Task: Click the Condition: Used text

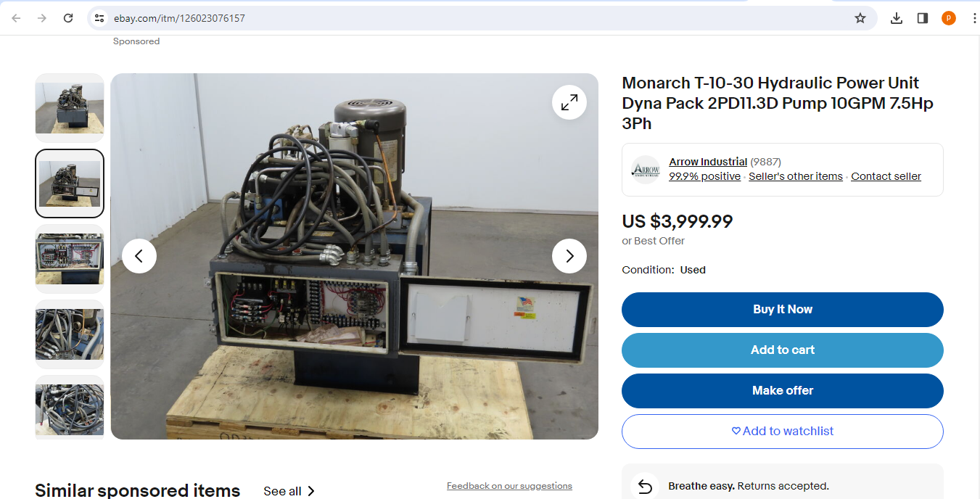Action: (x=664, y=270)
